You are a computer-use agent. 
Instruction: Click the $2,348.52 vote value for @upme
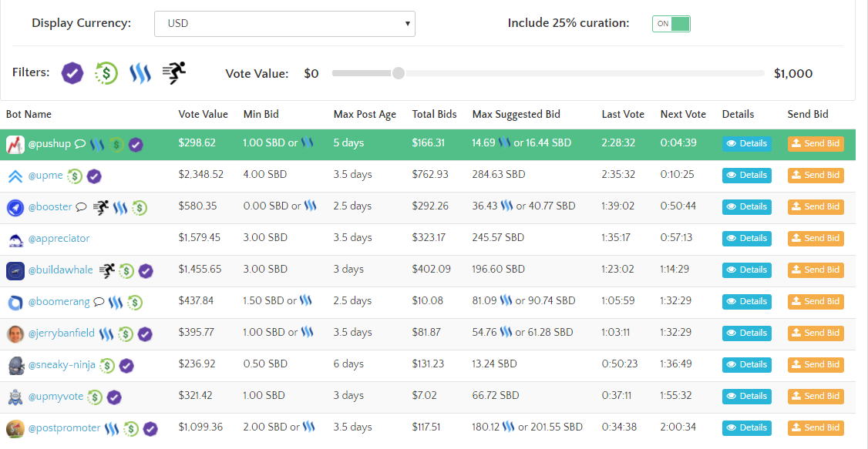pyautogui.click(x=201, y=175)
